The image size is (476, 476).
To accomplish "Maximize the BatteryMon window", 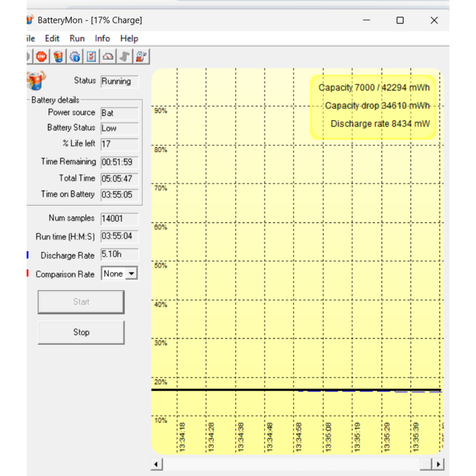I will 400,20.
